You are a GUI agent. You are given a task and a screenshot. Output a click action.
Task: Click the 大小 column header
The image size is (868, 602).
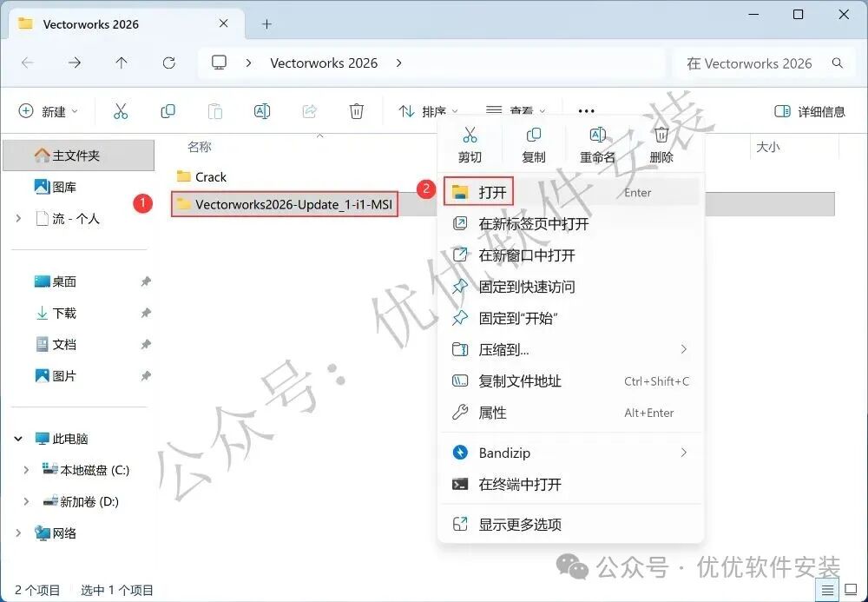point(768,147)
